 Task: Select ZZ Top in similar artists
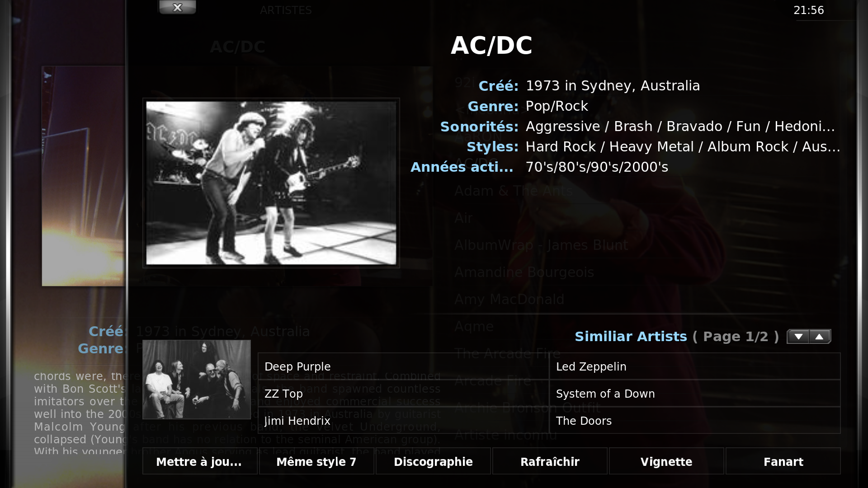tap(403, 394)
